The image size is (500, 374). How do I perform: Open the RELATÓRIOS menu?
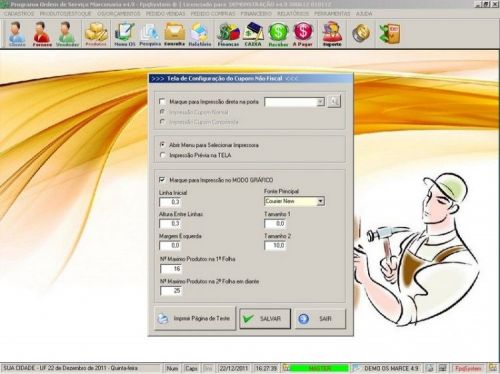coord(293,14)
